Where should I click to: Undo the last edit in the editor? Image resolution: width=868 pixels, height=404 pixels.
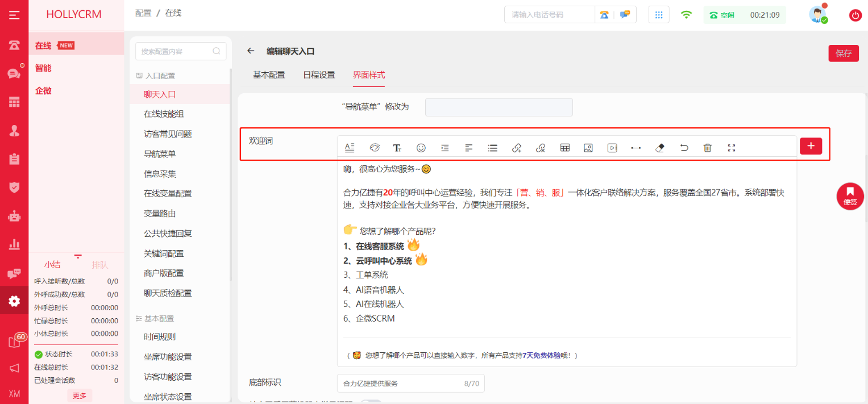(x=684, y=148)
